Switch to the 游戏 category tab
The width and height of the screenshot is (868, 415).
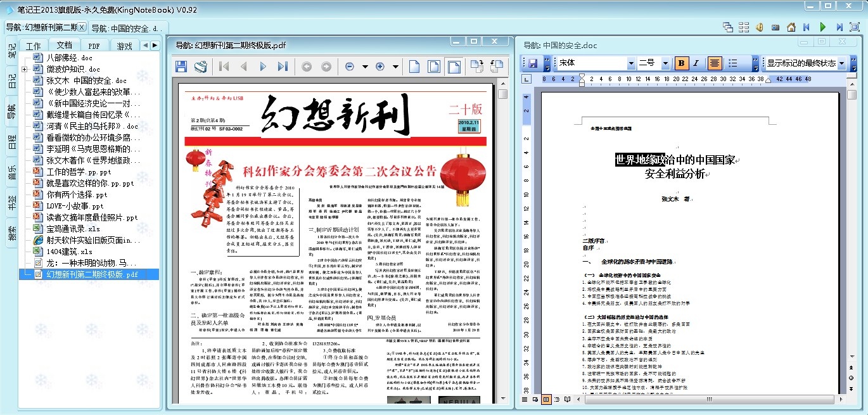point(125,46)
